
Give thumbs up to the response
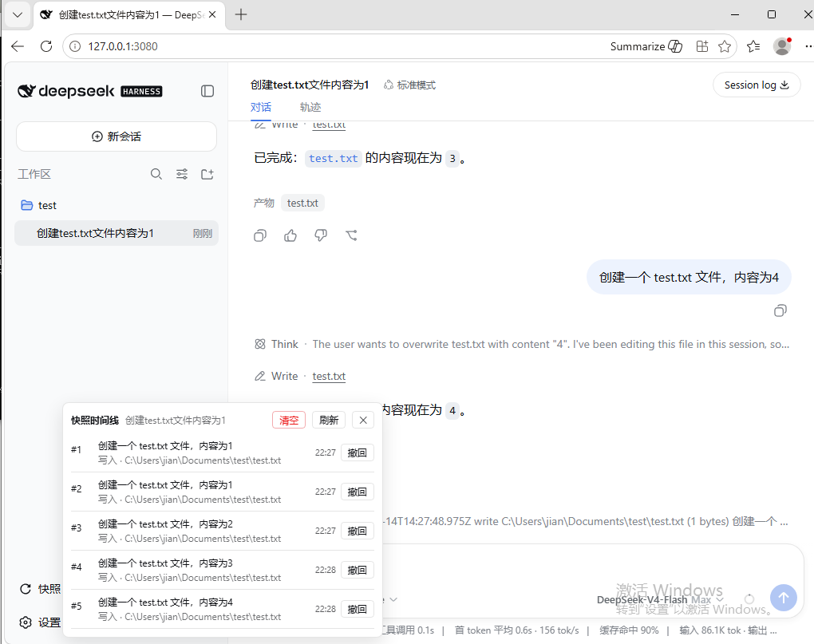coord(290,235)
